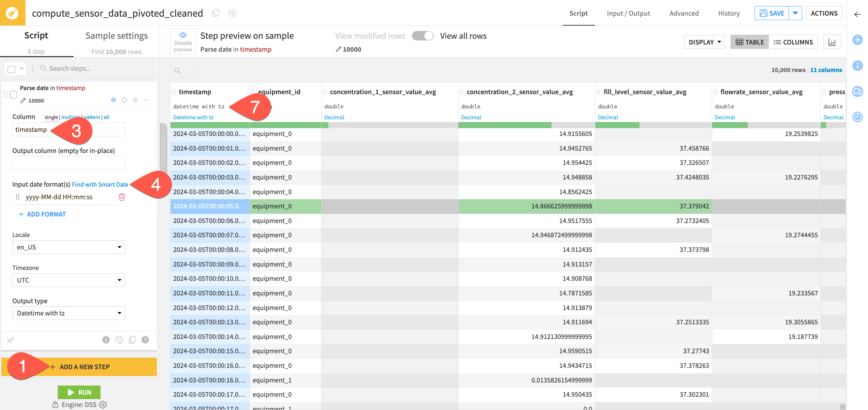Viewport: 868px width, 410px height.
Task: Click the green RUN button
Action: click(x=79, y=392)
